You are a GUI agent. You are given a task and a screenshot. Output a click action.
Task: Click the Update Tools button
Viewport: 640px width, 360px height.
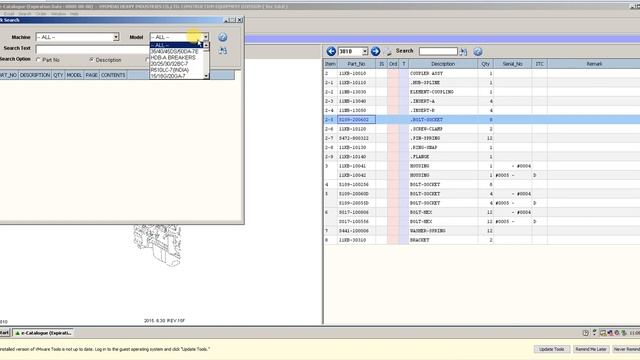551,349
